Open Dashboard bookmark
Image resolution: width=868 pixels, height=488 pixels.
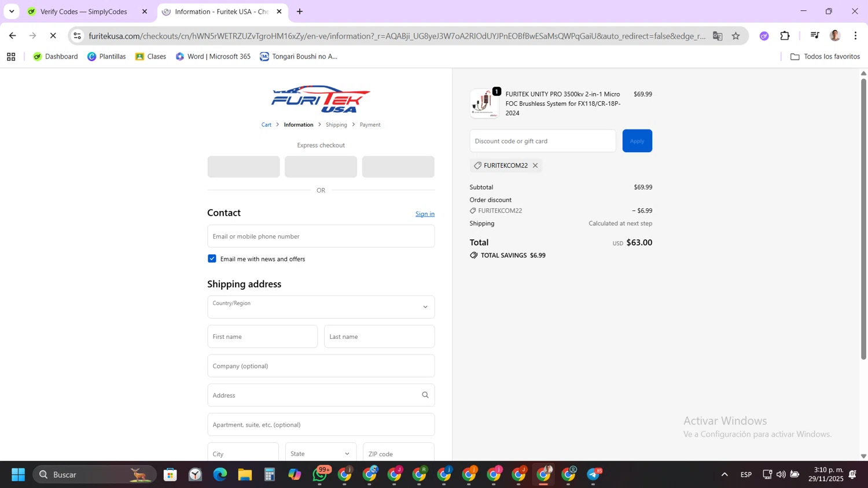(56, 57)
